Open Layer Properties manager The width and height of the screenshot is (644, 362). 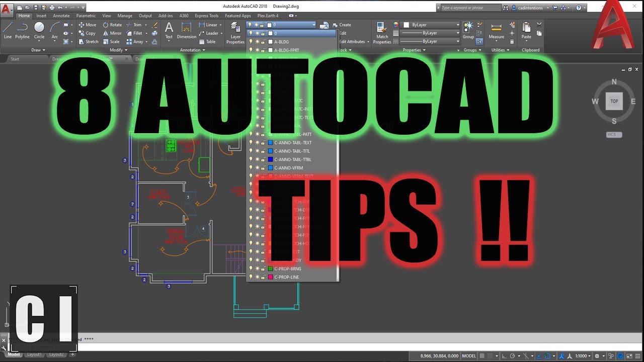[x=235, y=33]
